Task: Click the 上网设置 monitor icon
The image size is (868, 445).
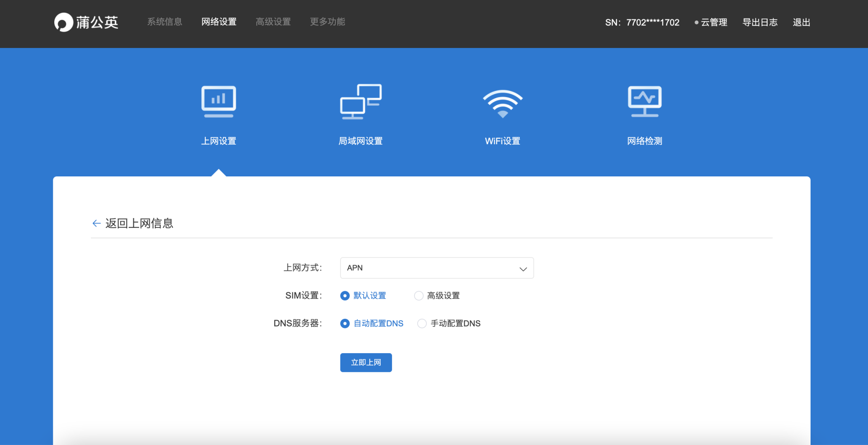Action: (x=218, y=102)
